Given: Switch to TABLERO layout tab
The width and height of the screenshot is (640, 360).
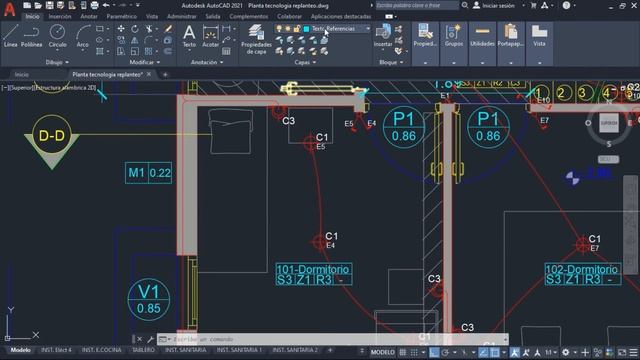Looking at the screenshot, I should [143, 350].
